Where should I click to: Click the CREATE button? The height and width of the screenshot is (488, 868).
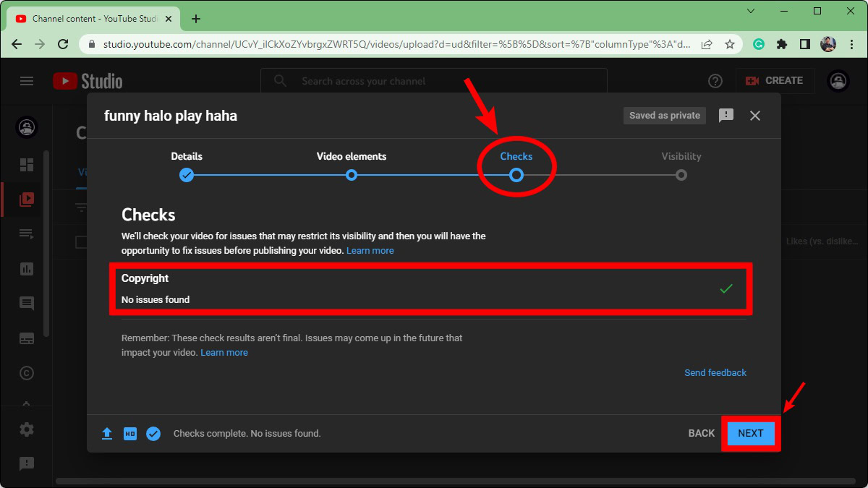coord(775,81)
